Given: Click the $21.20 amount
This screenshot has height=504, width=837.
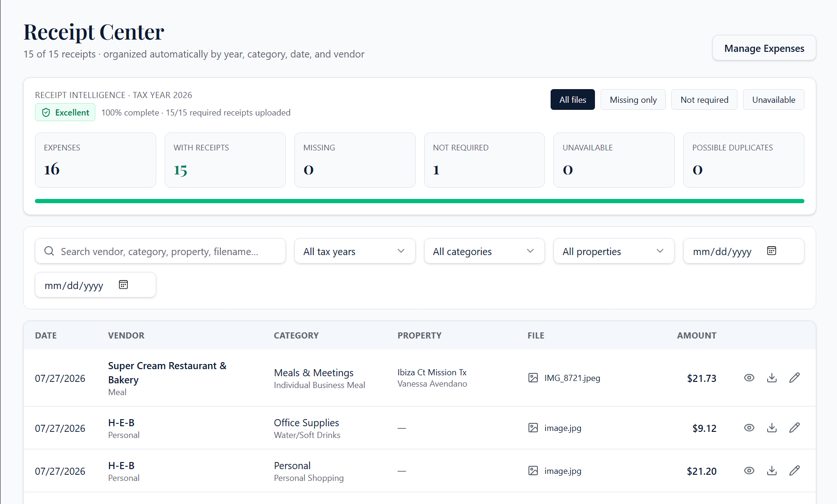Looking at the screenshot, I should click(702, 471).
